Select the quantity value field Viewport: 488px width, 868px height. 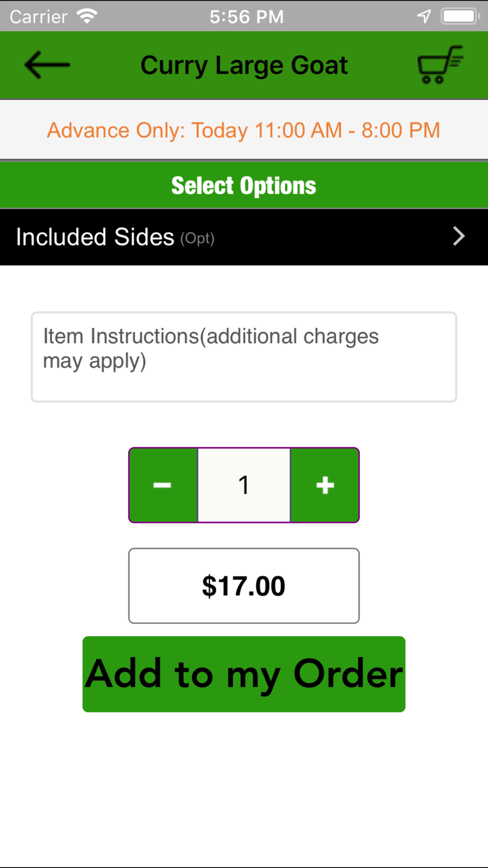pos(244,485)
